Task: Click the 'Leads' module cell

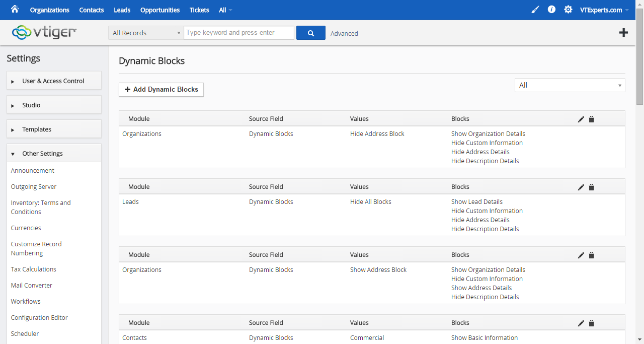Action: point(130,201)
